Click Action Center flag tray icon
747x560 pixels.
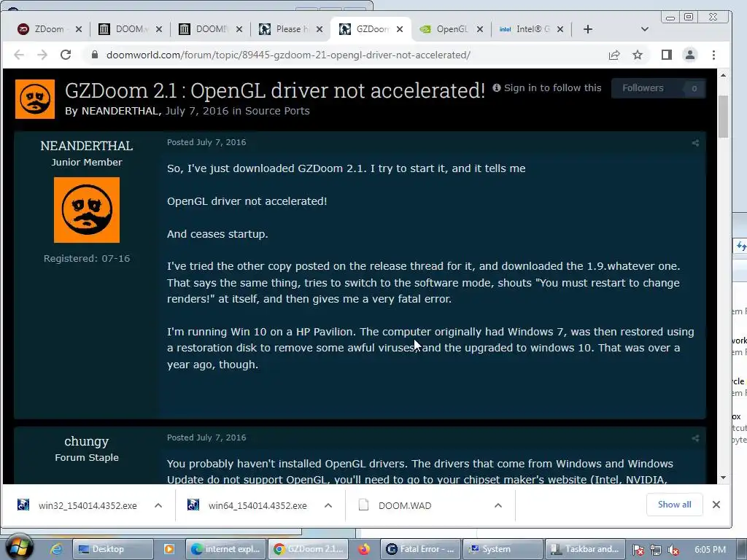pos(638,550)
